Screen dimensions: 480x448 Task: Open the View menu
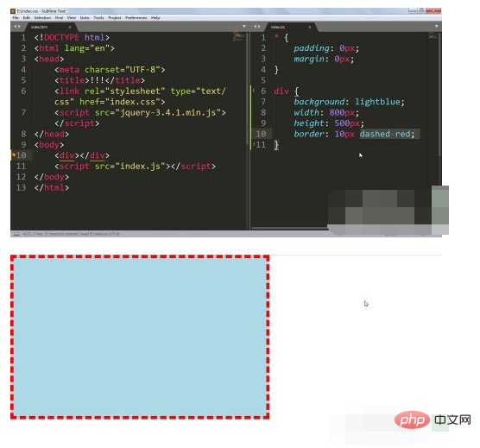coord(72,18)
